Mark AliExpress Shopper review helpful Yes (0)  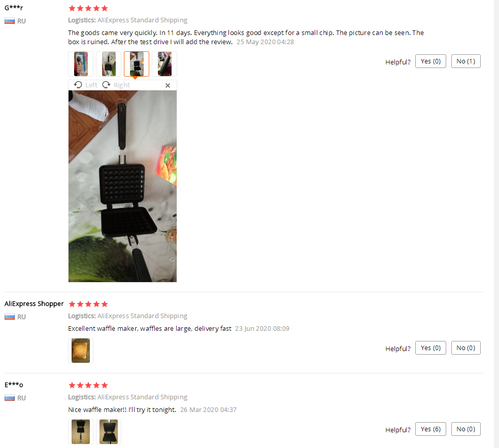[430, 348]
